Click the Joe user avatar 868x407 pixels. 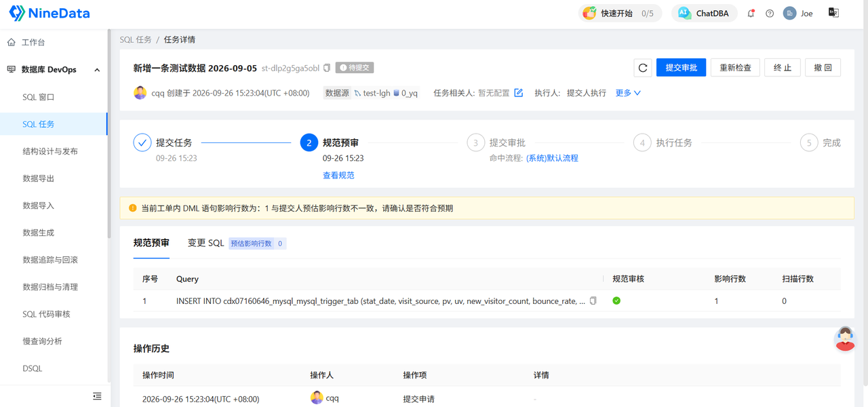tap(789, 14)
